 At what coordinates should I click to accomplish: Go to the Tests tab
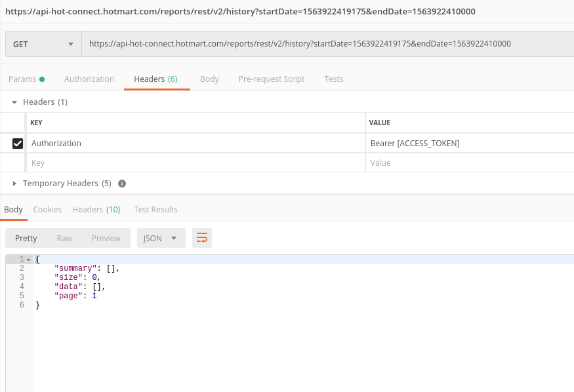pyautogui.click(x=333, y=79)
